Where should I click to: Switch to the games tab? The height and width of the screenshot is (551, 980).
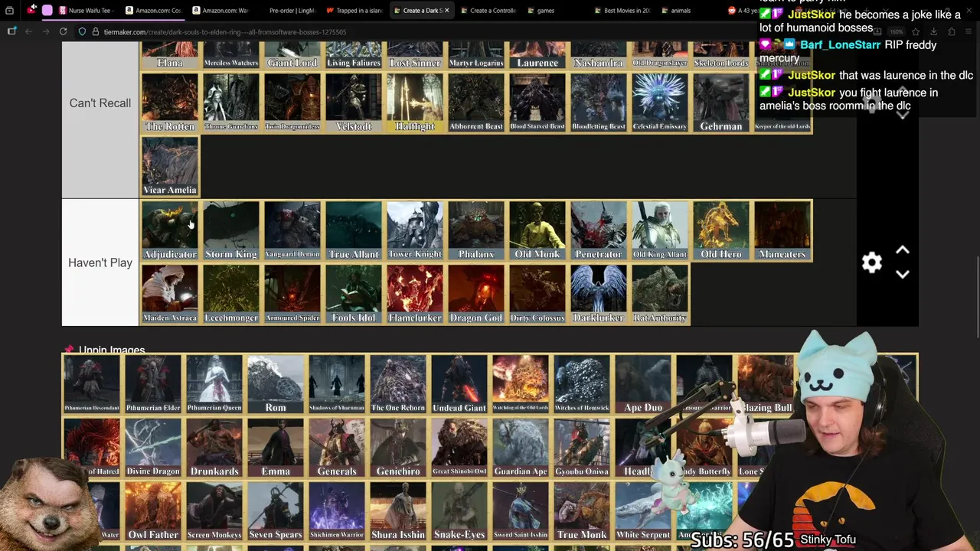tap(545, 11)
